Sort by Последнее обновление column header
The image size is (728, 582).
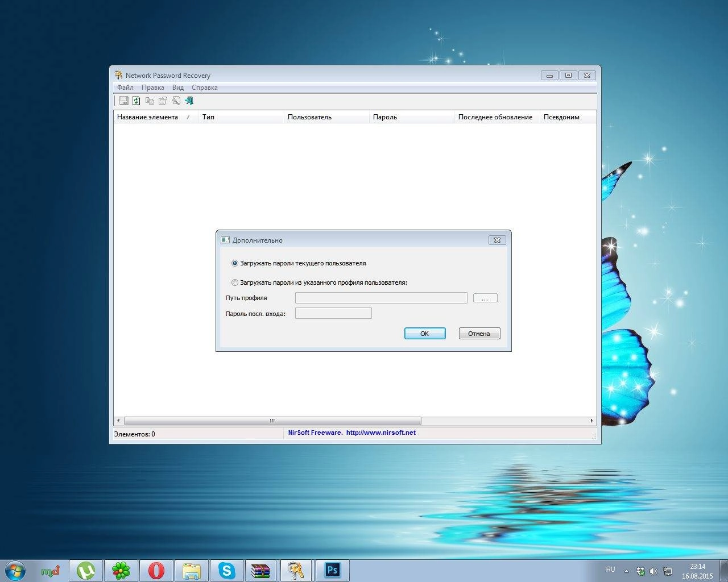[497, 117]
